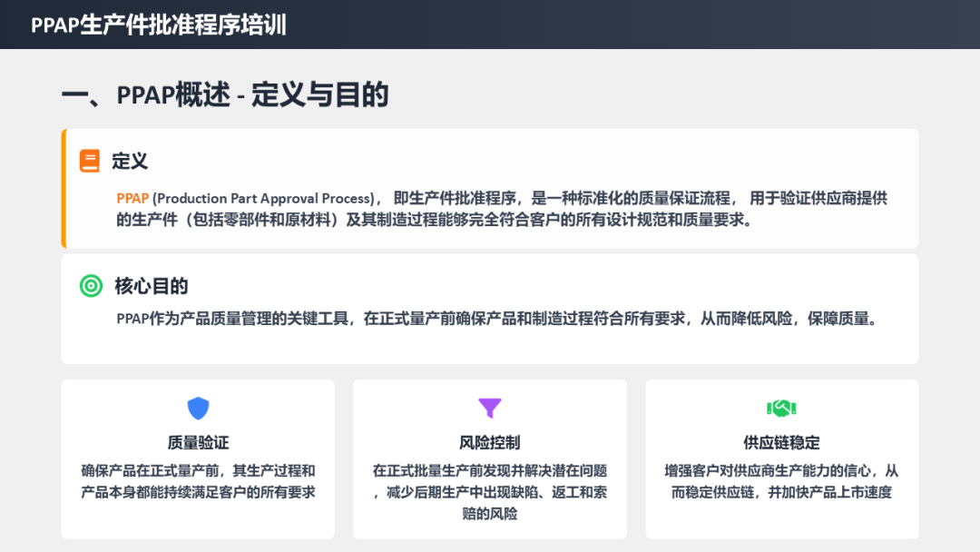This screenshot has width=980, height=552.
Task: Click the header title PPAP生产件批准程序培训
Action: coord(159,25)
